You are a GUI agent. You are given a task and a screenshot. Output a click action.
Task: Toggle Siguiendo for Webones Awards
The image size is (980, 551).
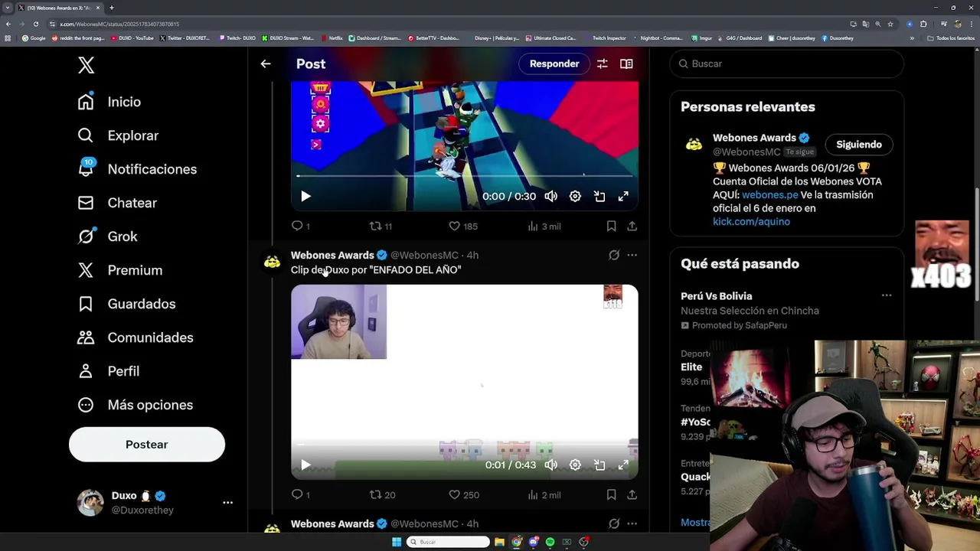click(x=859, y=145)
